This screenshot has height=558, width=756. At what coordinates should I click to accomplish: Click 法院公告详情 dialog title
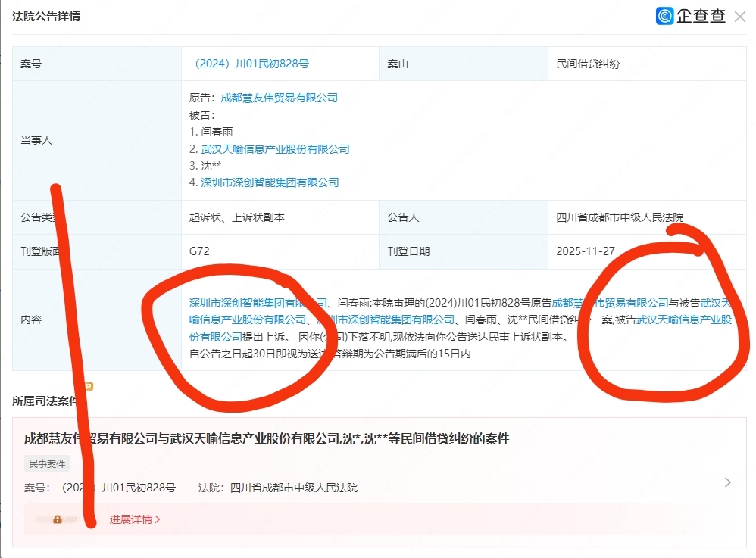pos(46,17)
